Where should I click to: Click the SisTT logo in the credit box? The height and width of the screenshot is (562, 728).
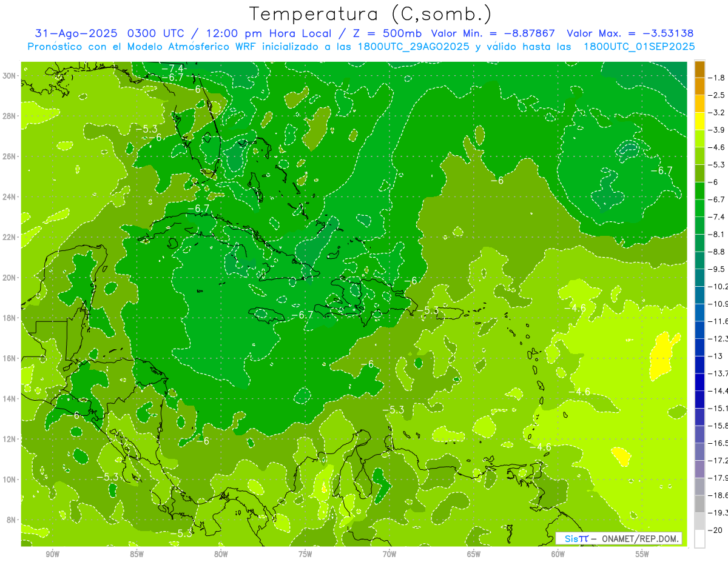[x=576, y=538]
